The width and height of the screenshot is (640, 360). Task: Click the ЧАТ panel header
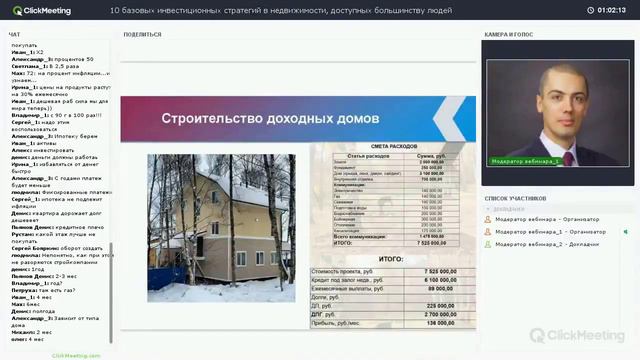14,35
